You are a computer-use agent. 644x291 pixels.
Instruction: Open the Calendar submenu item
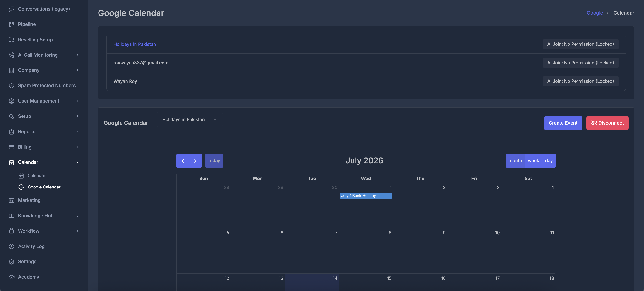(36, 176)
